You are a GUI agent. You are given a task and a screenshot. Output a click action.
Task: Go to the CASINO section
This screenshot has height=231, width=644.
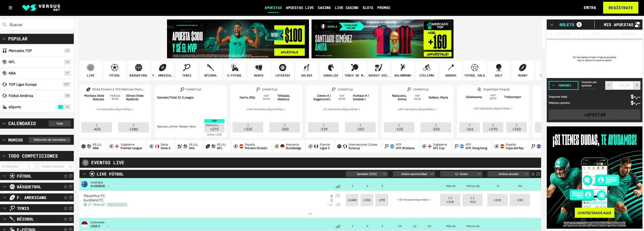324,8
